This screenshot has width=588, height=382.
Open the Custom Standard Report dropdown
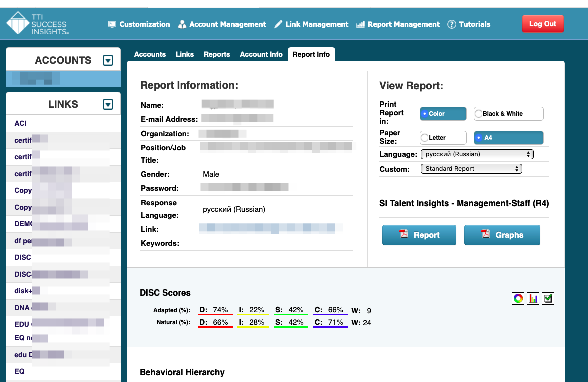pos(471,169)
